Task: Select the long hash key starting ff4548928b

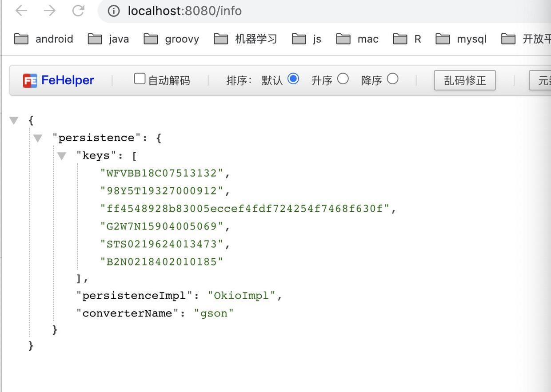Action: click(x=245, y=209)
